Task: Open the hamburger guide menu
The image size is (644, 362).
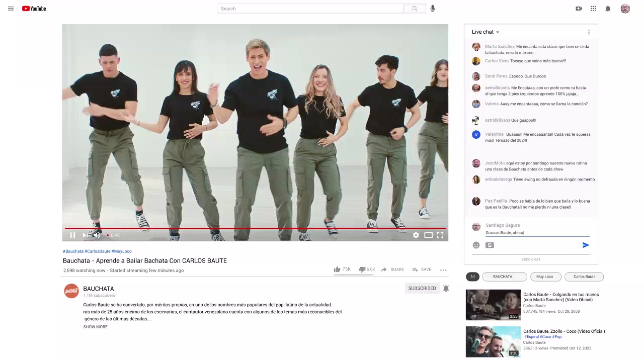Action: point(11,9)
